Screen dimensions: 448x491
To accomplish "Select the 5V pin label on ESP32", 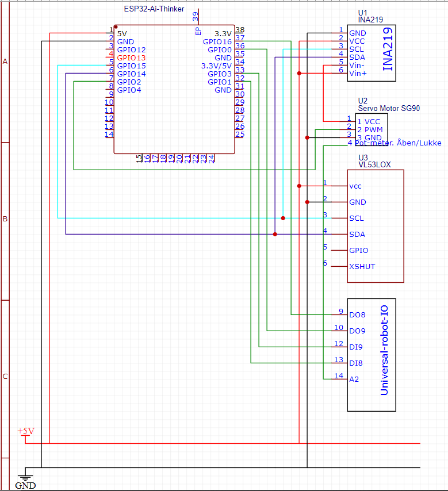I will pos(122,34).
